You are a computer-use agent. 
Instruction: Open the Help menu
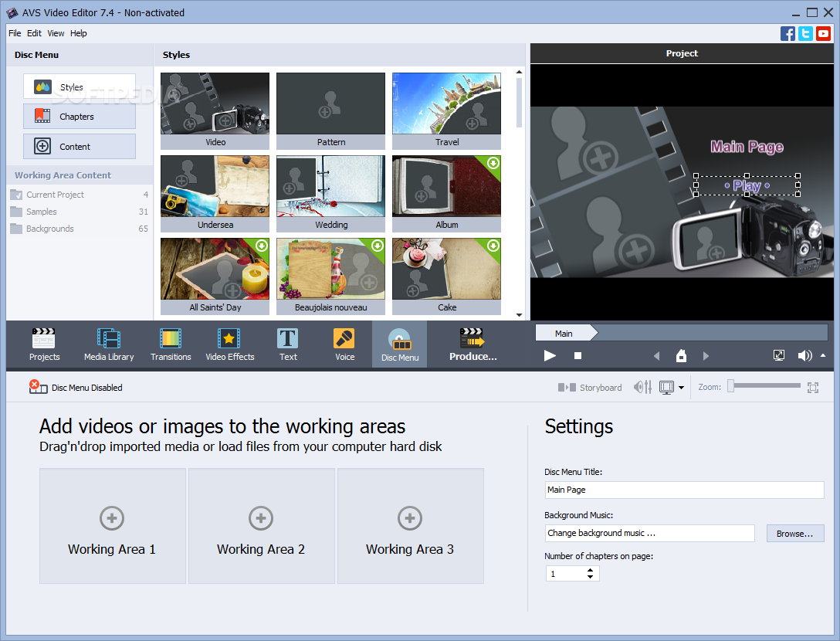[78, 33]
